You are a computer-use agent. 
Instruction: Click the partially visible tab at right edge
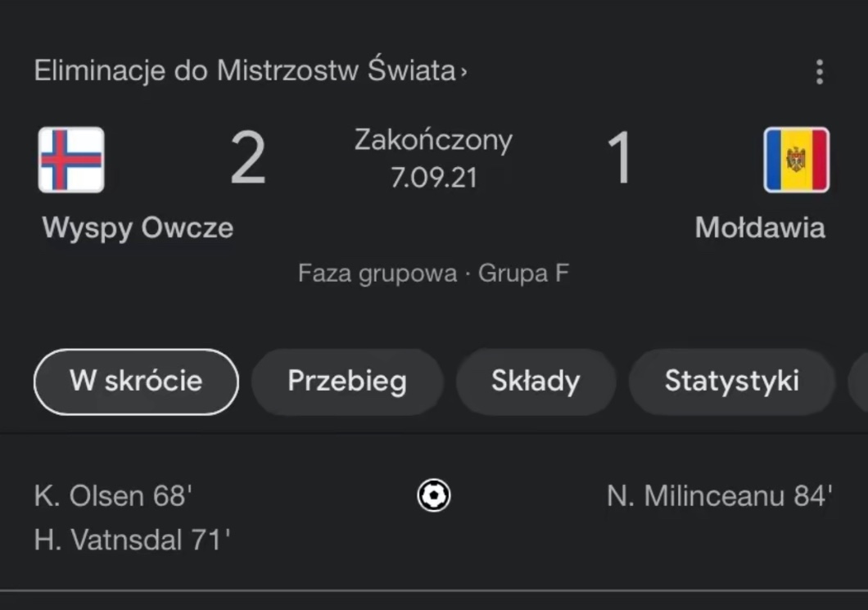pos(858,382)
